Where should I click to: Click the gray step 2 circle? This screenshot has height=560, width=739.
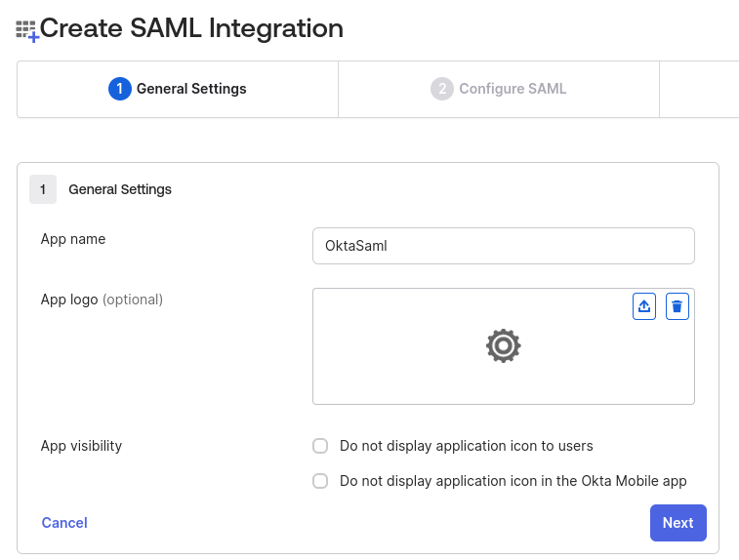tap(441, 89)
